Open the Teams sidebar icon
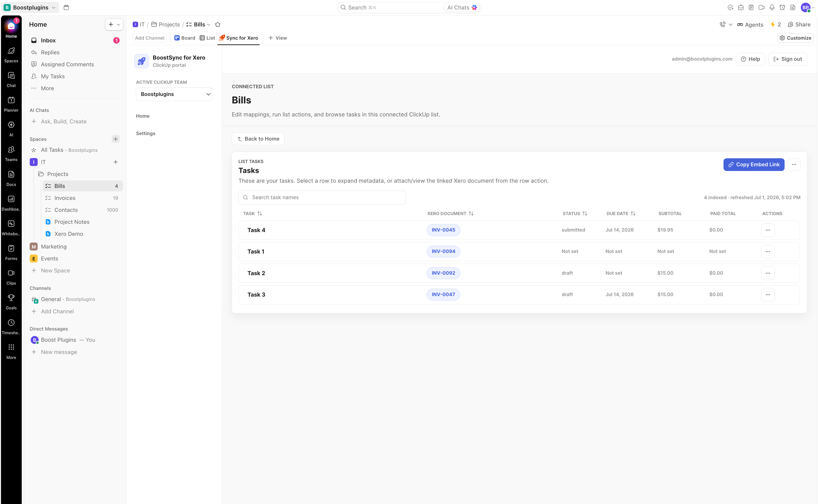The height and width of the screenshot is (504, 818). [11, 153]
